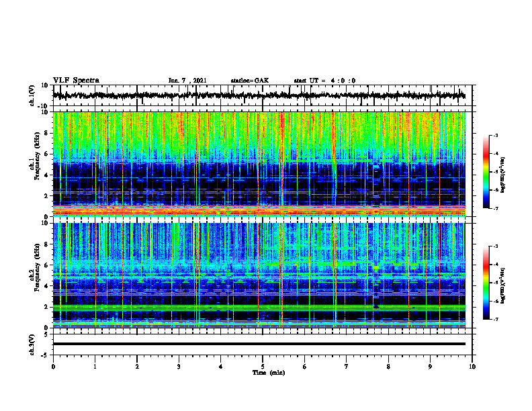Image resolution: width=532 pixels, height=411 pixels.
Task: Click the "8" kHz tick on ch.1 frequency axis
Action: coord(47,133)
